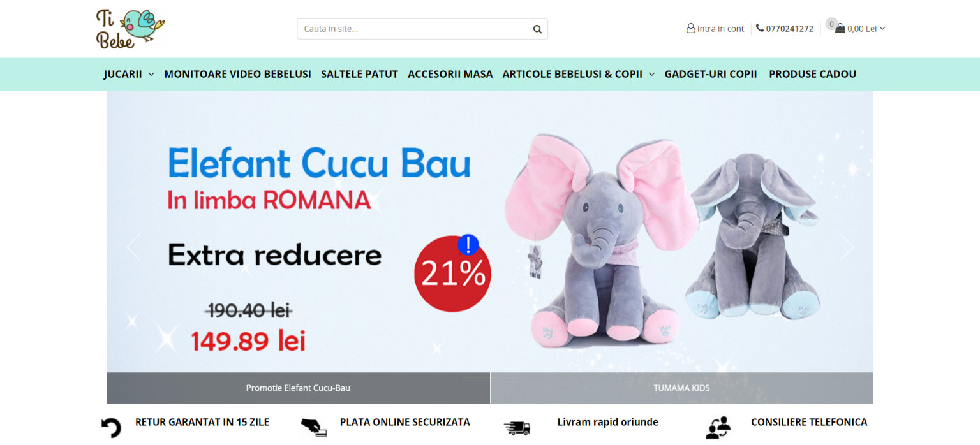980x445 pixels.
Task: Click the phone icon beside 0770241272
Action: click(x=759, y=28)
